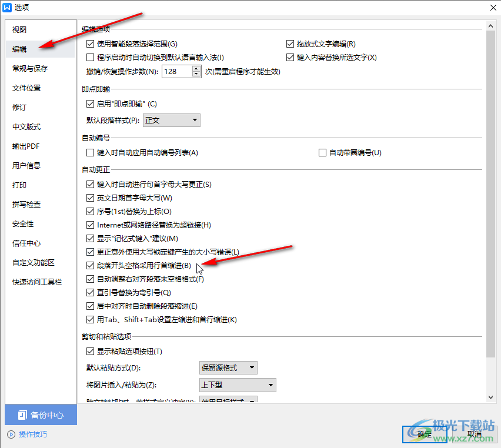This screenshot has height=448, width=501.
Task: Select 输出PDF in the sidebar
Action: (26, 146)
